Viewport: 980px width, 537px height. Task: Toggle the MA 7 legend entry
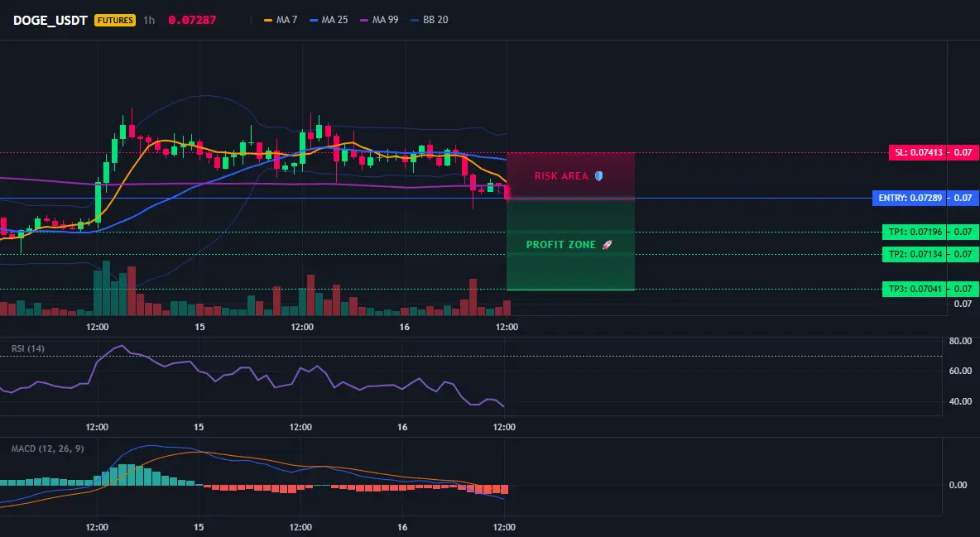coord(281,20)
